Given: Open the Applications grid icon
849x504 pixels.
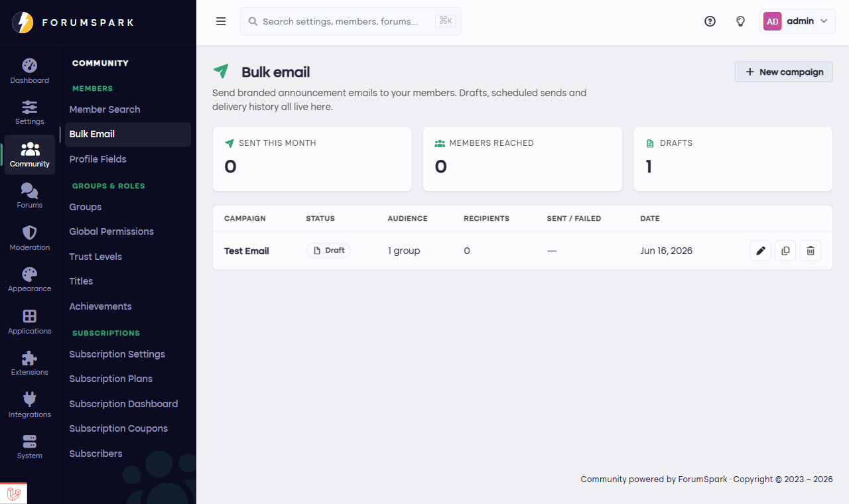Looking at the screenshot, I should pyautogui.click(x=30, y=316).
